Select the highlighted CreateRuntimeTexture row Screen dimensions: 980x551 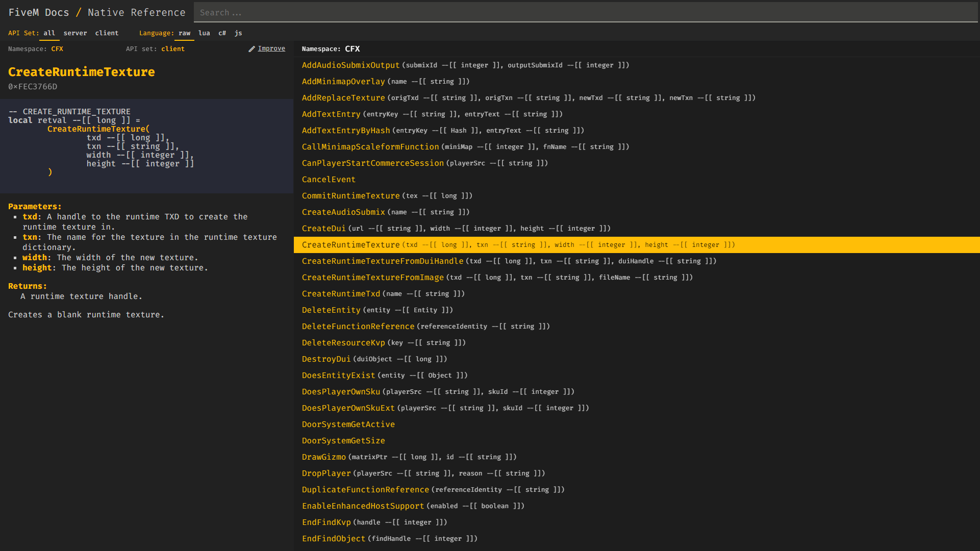click(x=350, y=245)
